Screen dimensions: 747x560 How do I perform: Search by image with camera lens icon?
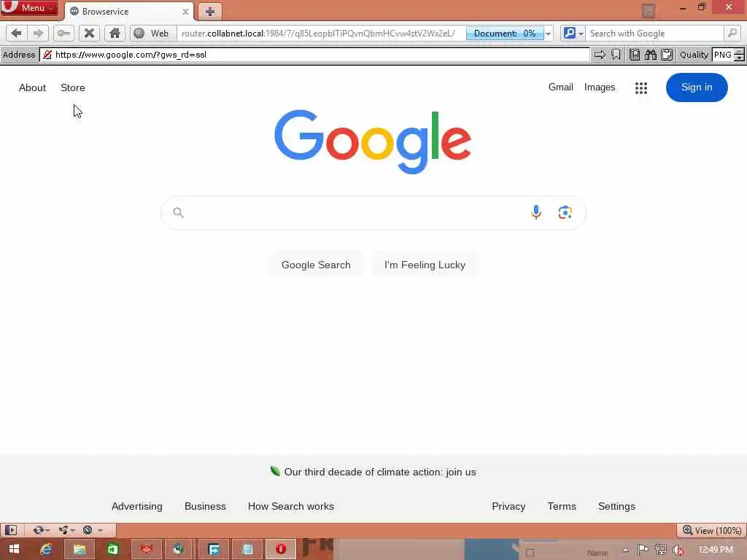[565, 212]
